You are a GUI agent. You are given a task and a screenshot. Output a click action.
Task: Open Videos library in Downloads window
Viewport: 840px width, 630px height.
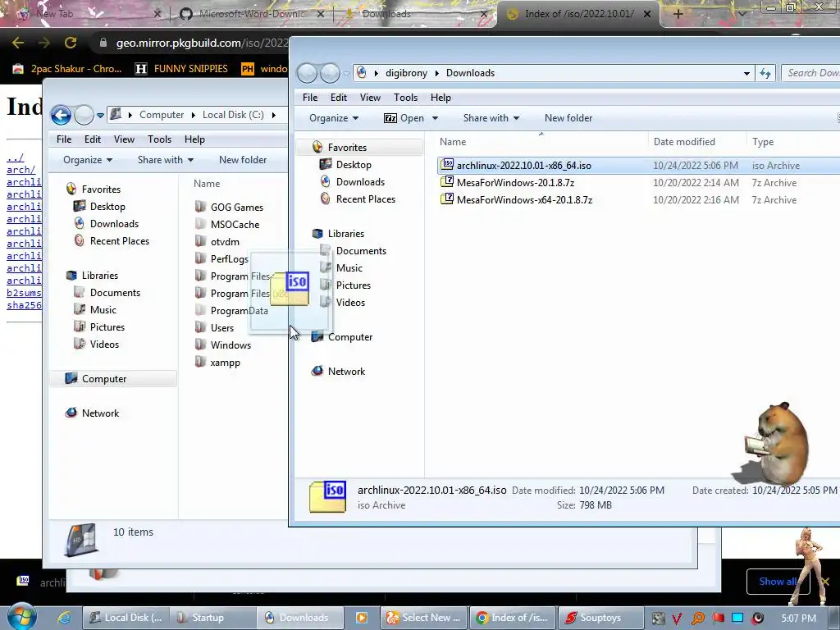[350, 302]
